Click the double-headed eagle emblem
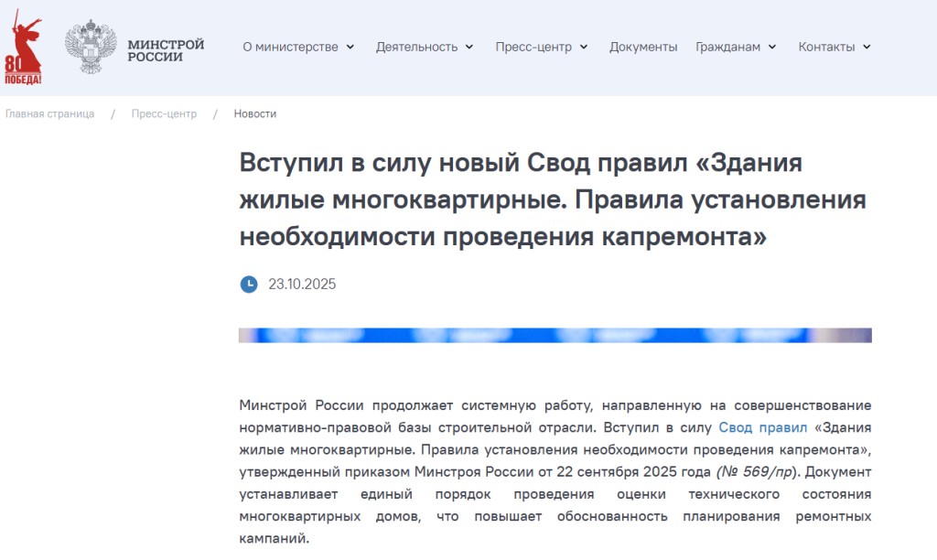 [91, 47]
